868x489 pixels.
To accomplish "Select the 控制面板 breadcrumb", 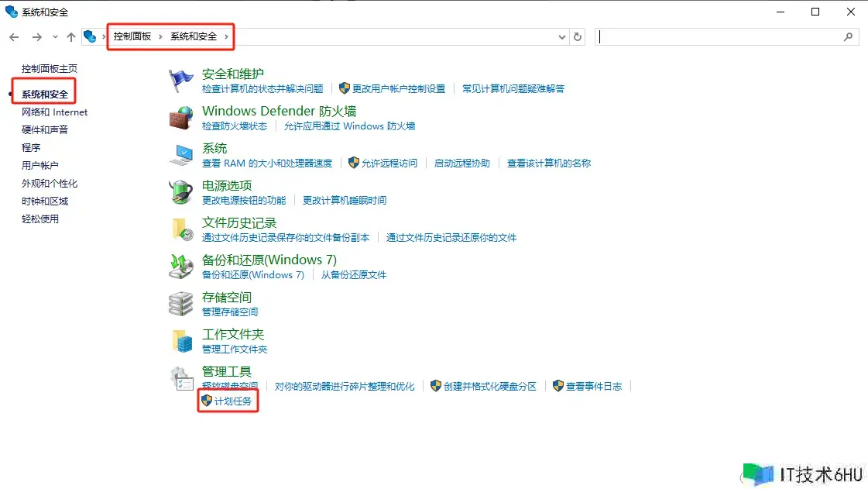I will tap(132, 36).
